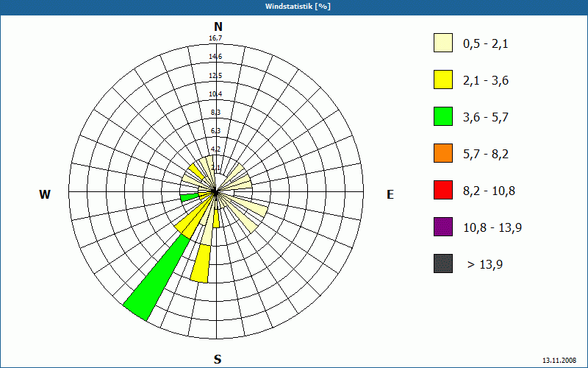Select the yellow south-southwest wind bar tip

(x=200, y=263)
